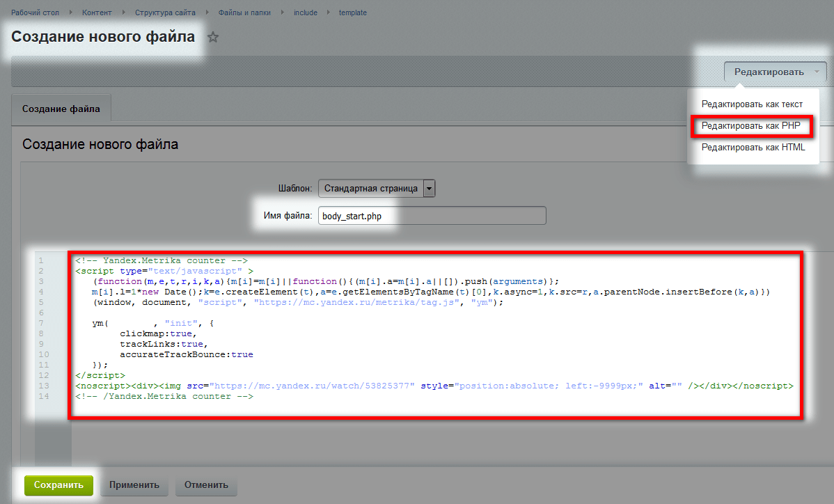
Task: Click the first Yandex.Metrika counter comment line
Action: [x=162, y=260]
